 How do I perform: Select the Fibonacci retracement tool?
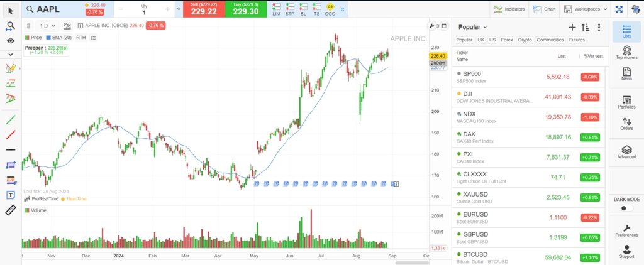tap(11, 180)
